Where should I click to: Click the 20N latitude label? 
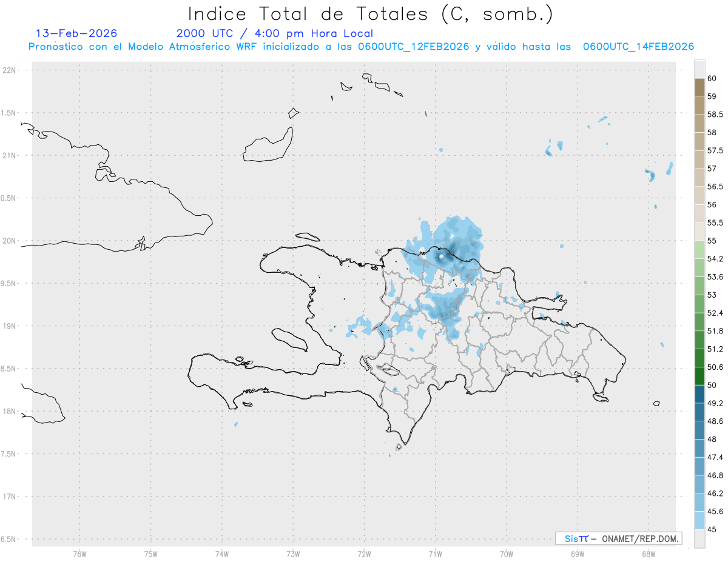10,241
